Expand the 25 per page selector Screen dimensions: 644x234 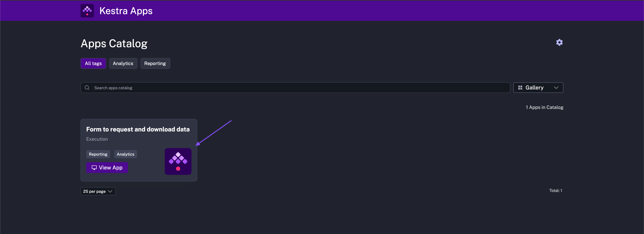click(x=98, y=191)
